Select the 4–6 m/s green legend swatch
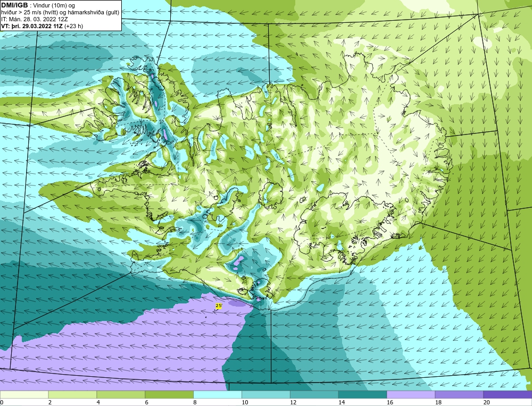 tap(121, 395)
